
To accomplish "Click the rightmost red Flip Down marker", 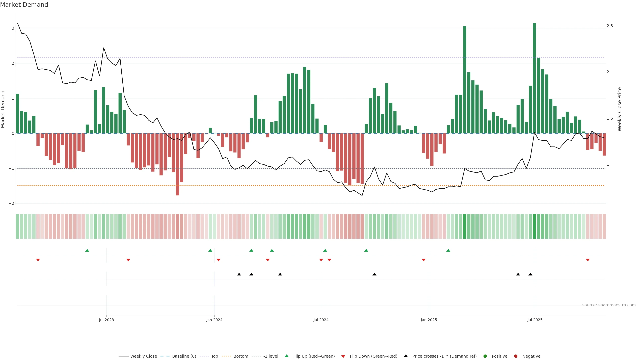I will coord(588,260).
